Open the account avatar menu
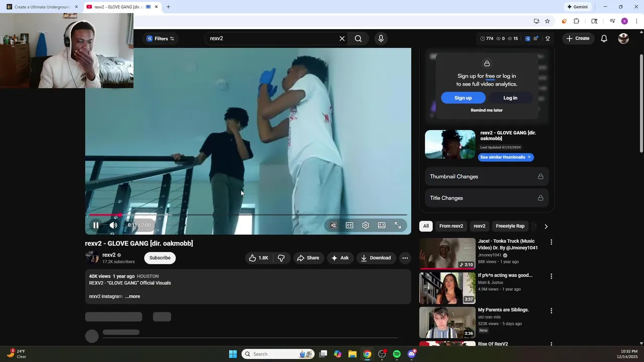The height and width of the screenshot is (362, 644). click(x=623, y=39)
